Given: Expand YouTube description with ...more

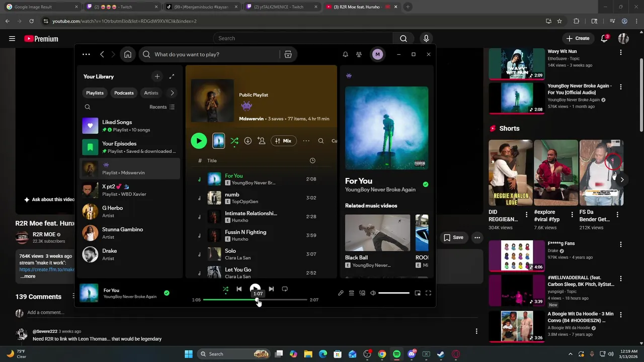Looking at the screenshot, I should 28,276.
